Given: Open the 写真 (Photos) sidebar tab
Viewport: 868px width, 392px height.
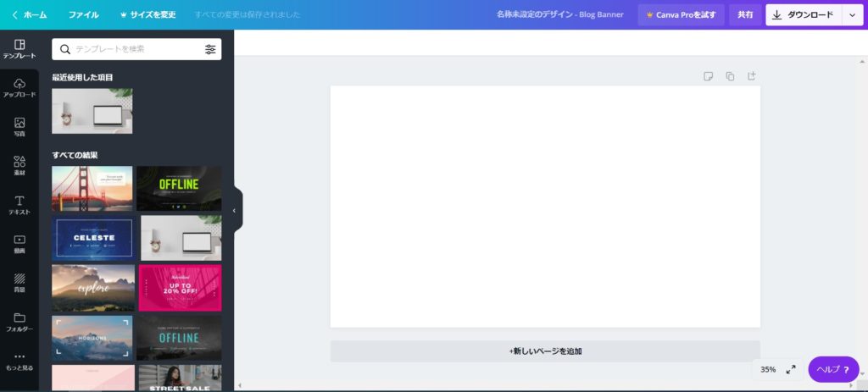Looking at the screenshot, I should pos(19,127).
